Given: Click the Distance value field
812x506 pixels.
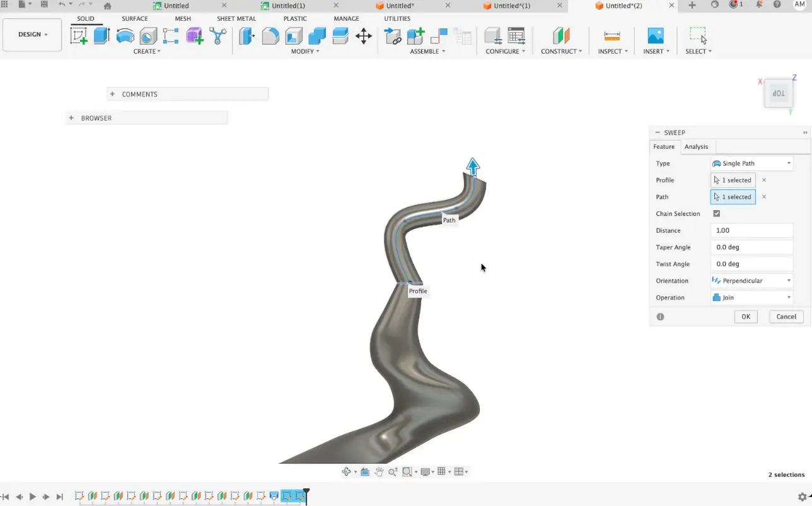Looking at the screenshot, I should click(x=751, y=230).
